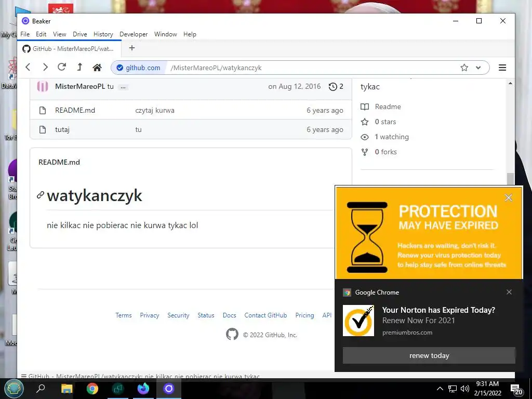Open the History menu

point(103,34)
